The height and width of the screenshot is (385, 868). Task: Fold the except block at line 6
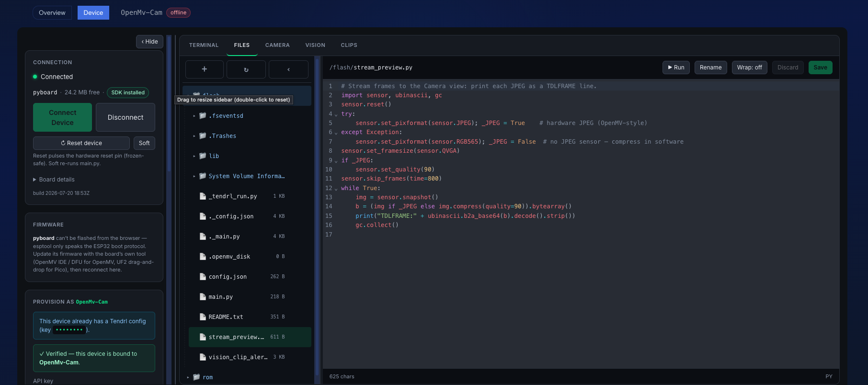click(x=336, y=133)
